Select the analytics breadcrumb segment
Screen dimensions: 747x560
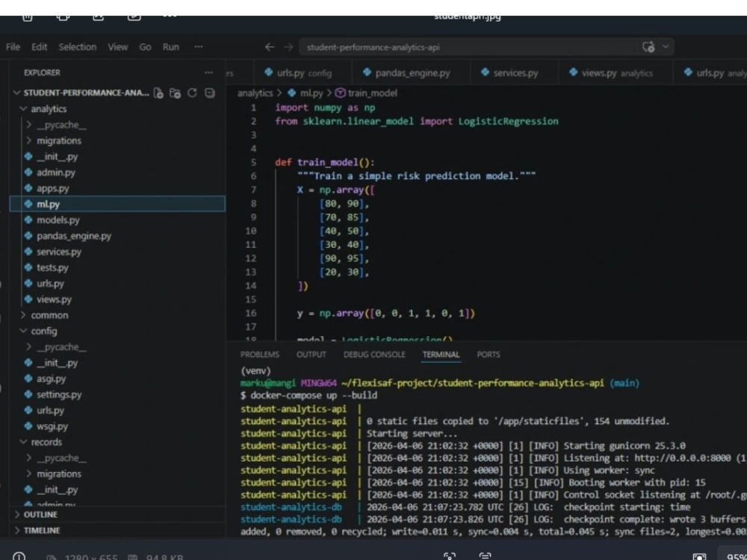255,93
